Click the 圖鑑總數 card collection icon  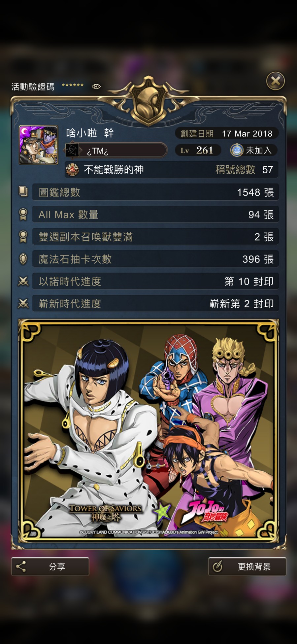click(23, 192)
